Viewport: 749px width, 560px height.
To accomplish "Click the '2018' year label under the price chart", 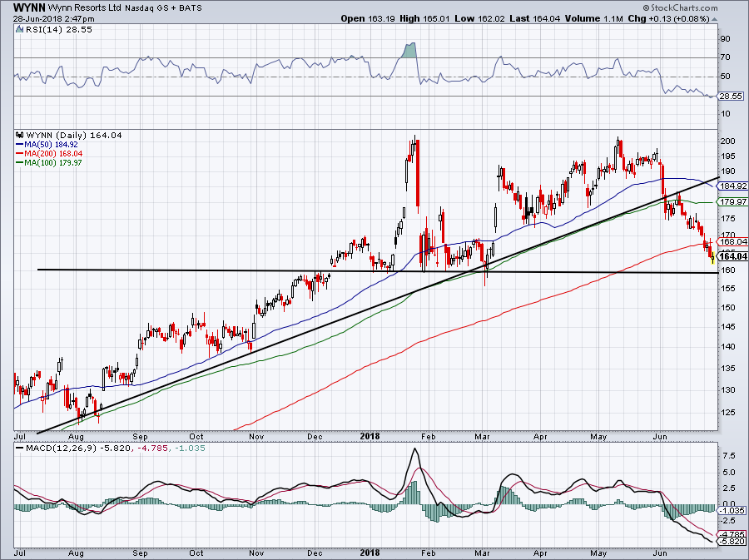I will pos(370,436).
